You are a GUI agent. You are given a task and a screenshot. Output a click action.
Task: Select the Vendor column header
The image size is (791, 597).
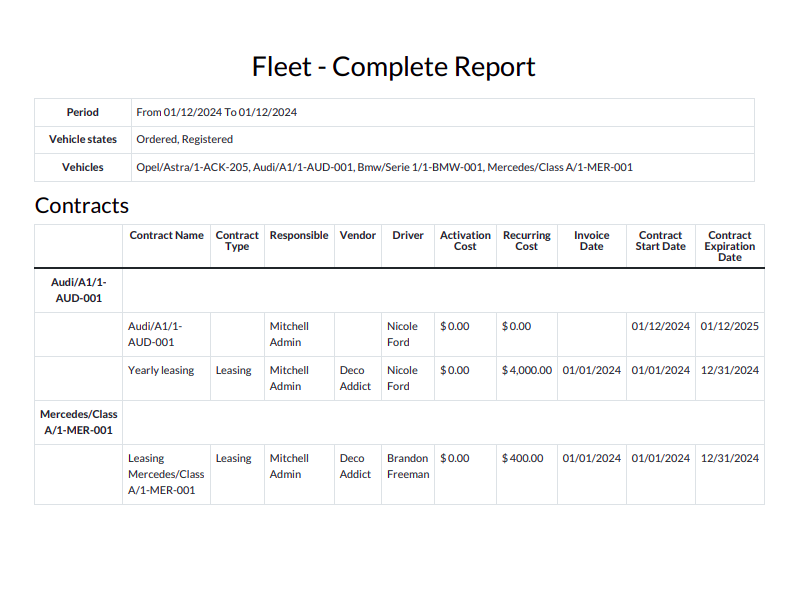point(357,236)
